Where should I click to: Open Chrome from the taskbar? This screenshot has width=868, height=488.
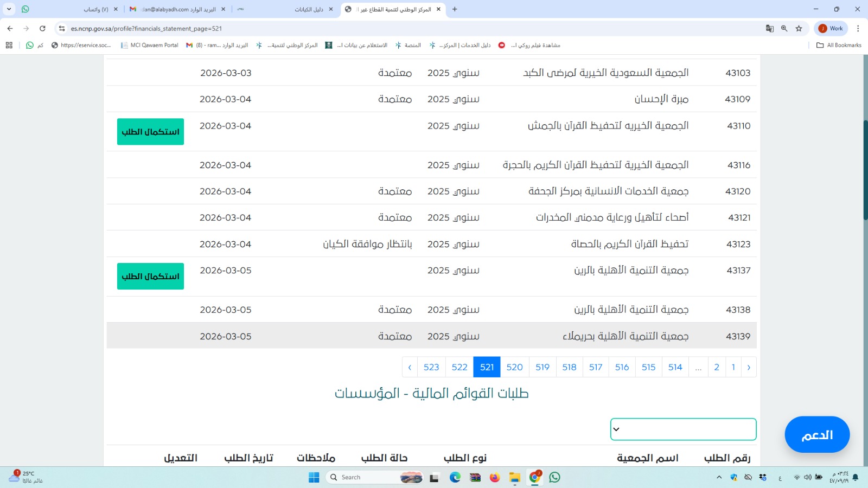click(535, 477)
